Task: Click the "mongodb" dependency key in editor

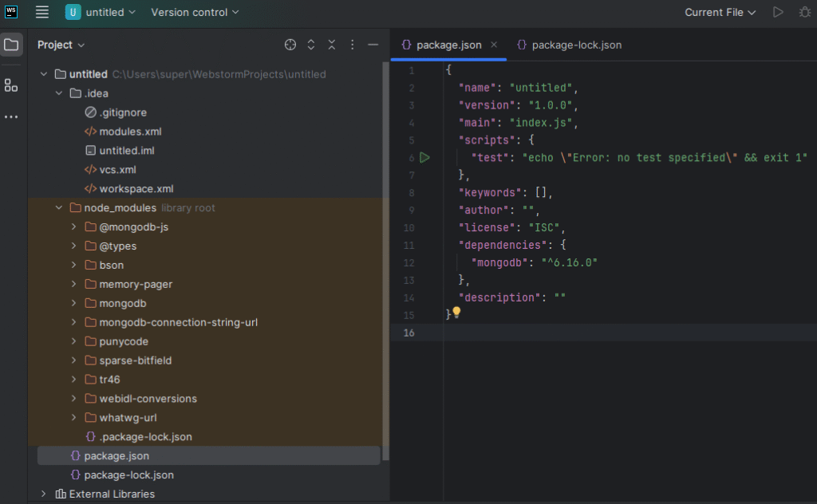Action: (499, 262)
